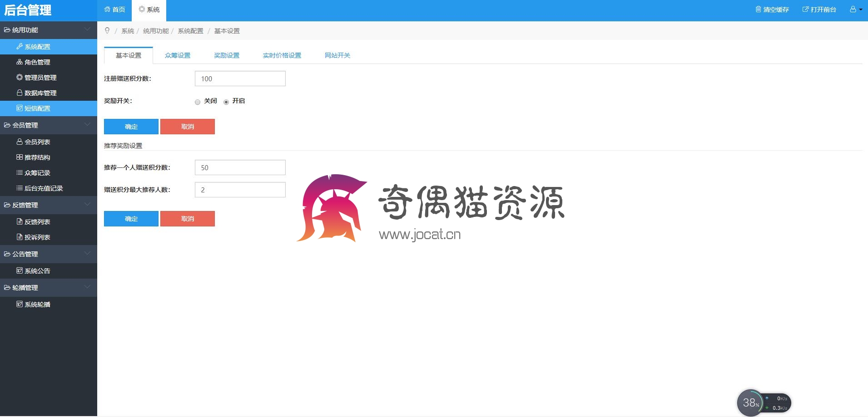
Task: Click the list icon beside 众筹记录
Action: click(20, 173)
